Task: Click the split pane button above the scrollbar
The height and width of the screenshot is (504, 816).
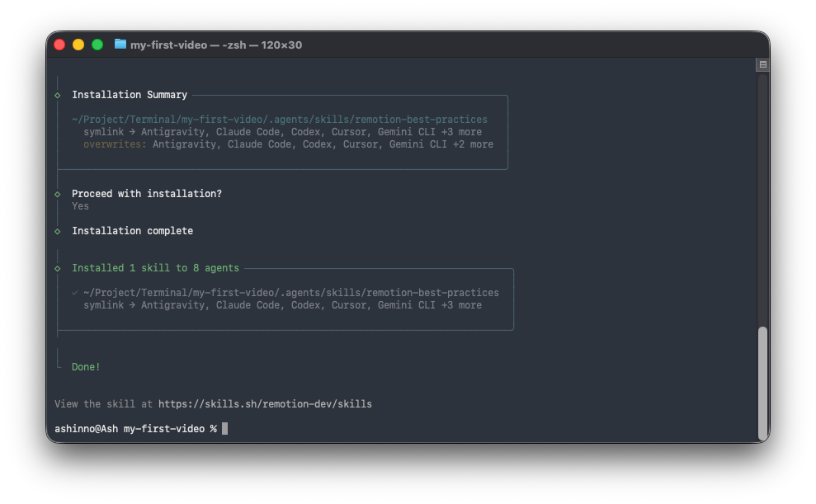Action: pos(762,64)
